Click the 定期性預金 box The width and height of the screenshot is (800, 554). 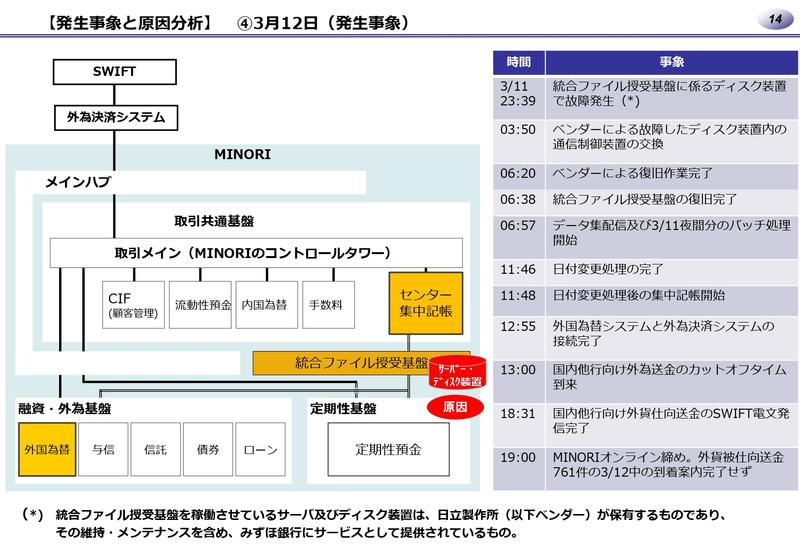pyautogui.click(x=389, y=449)
